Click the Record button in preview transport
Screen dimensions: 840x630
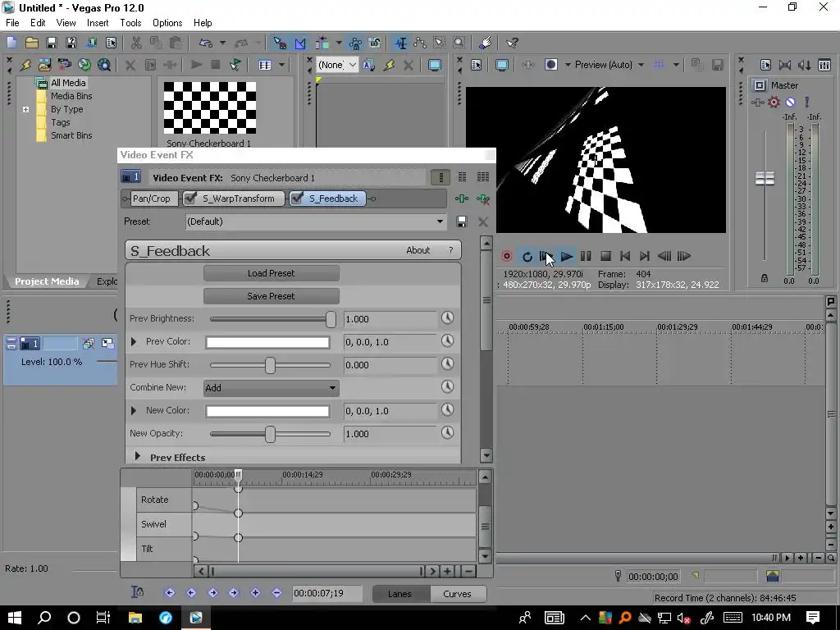(x=507, y=256)
